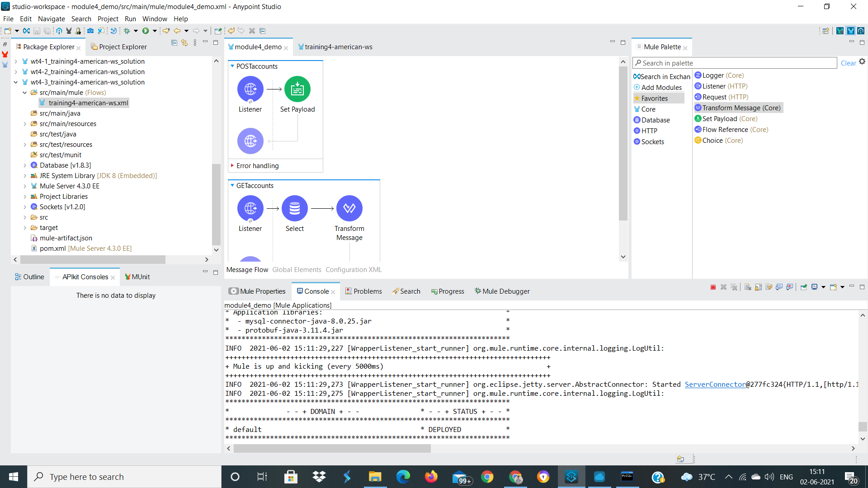Clear the Console output

(x=747, y=287)
